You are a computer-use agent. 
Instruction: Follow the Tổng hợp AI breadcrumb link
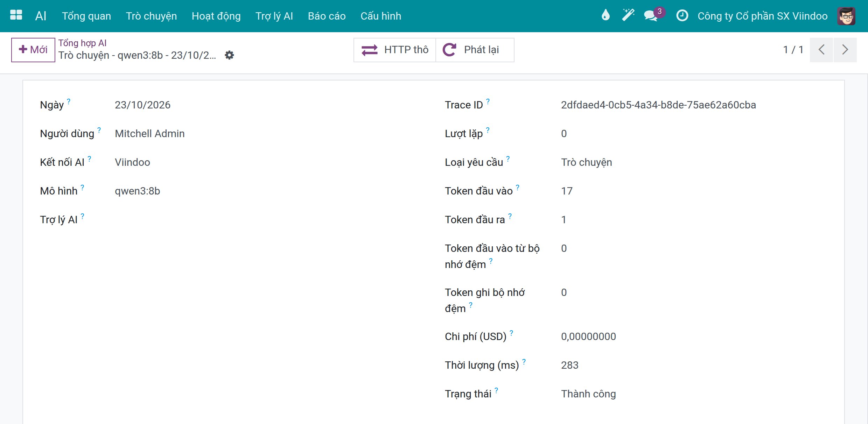pos(82,43)
